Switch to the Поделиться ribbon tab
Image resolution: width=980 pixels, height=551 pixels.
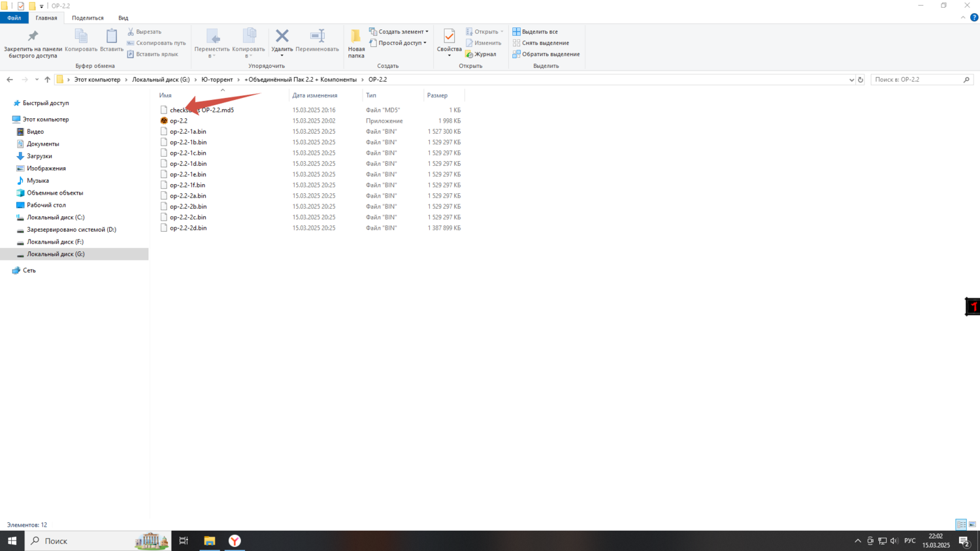[88, 18]
